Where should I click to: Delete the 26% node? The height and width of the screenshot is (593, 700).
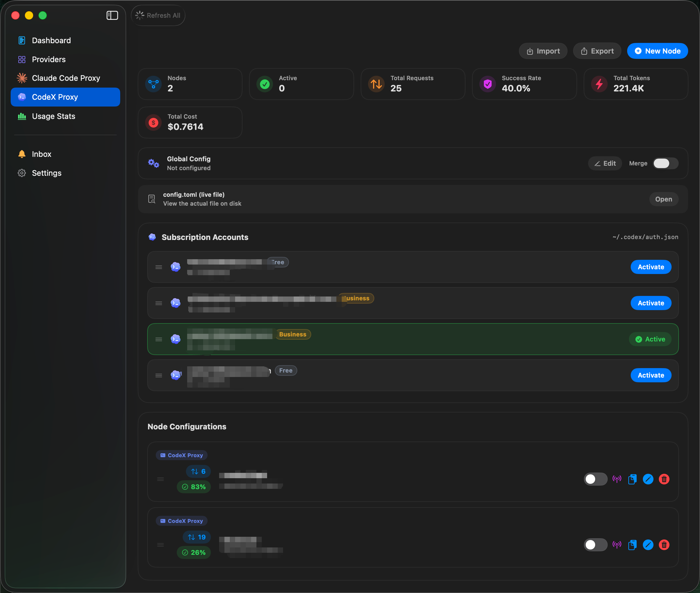click(x=664, y=544)
